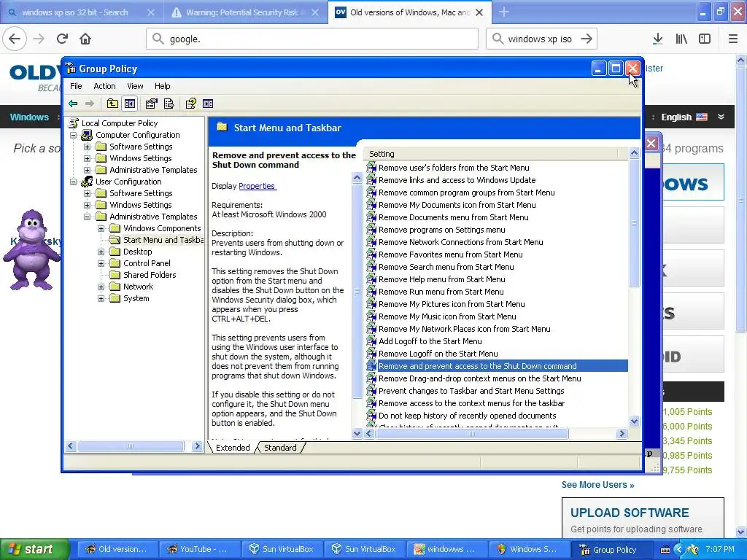Open the browser Library icon
Viewport: 747px width, 560px height.
681,39
